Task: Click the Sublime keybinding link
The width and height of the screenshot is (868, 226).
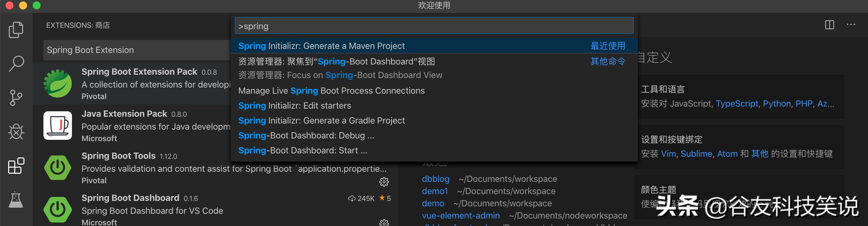Action: pyautogui.click(x=696, y=154)
